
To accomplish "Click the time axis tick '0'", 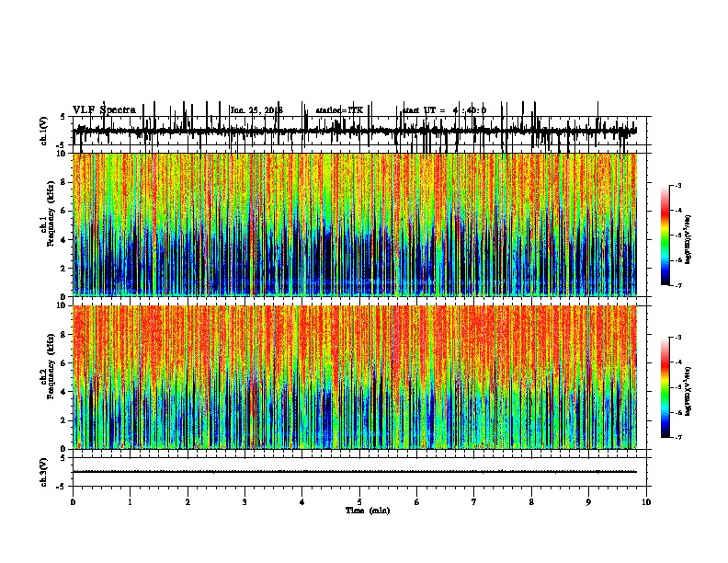I will point(73,502).
